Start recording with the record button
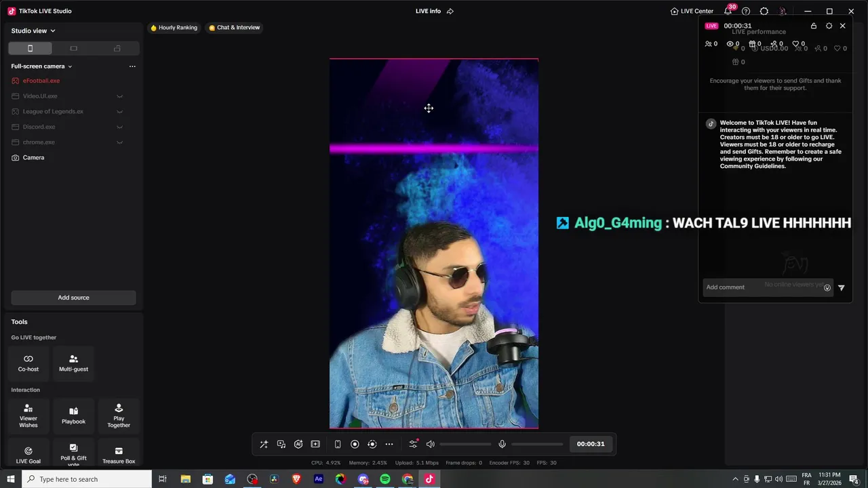Image resolution: width=868 pixels, height=488 pixels. coord(355,444)
